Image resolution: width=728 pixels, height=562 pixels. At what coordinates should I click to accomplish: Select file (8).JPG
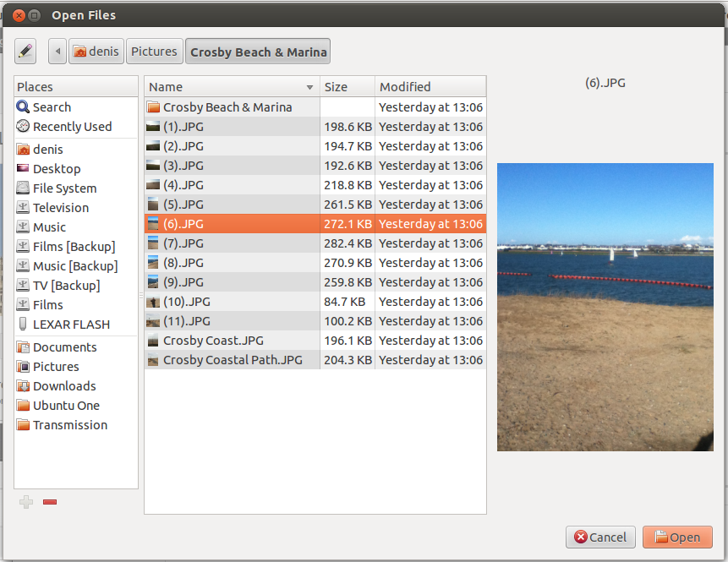pos(315,263)
